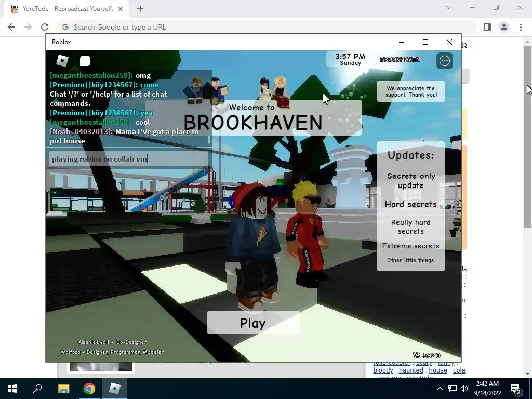Click the 'cola' tag link
This screenshot has height=399, width=532.
click(x=459, y=370)
